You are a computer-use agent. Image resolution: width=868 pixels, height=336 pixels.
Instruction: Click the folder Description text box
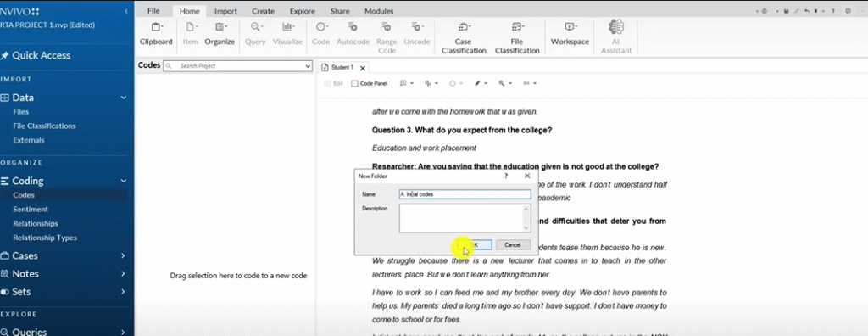[465, 218]
